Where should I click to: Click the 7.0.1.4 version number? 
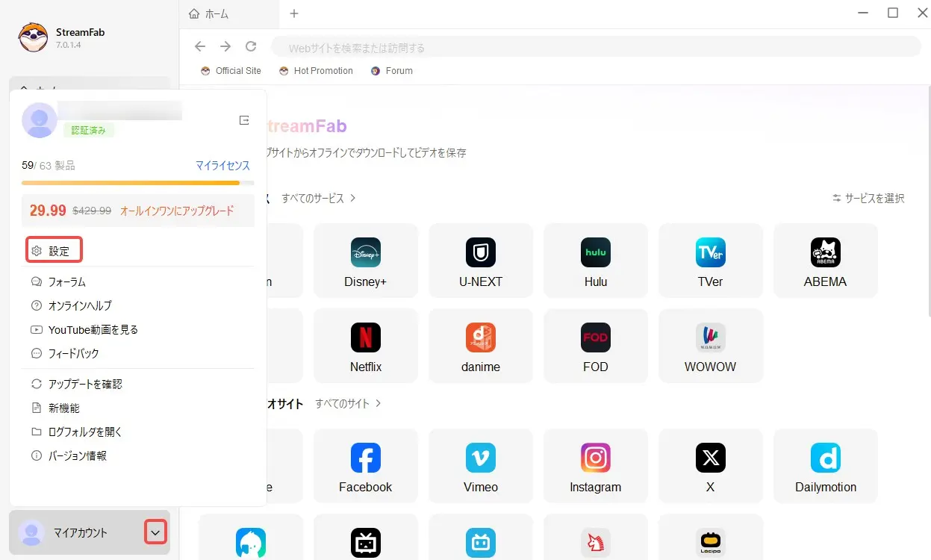pyautogui.click(x=68, y=46)
